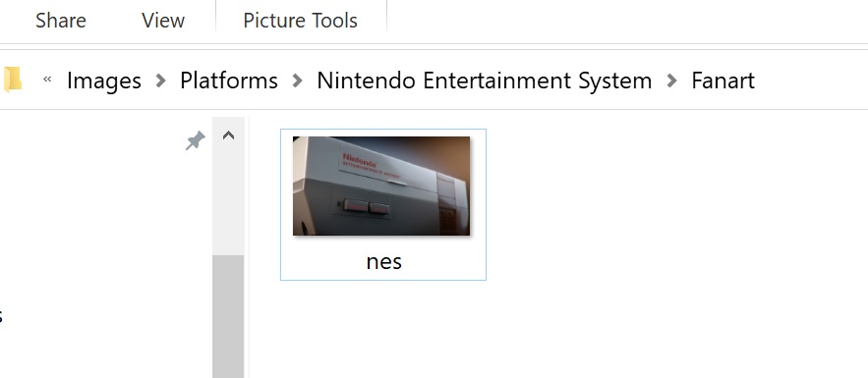Click the pin icon in navigation pane
Screen dimensions: 868x378
(195, 141)
